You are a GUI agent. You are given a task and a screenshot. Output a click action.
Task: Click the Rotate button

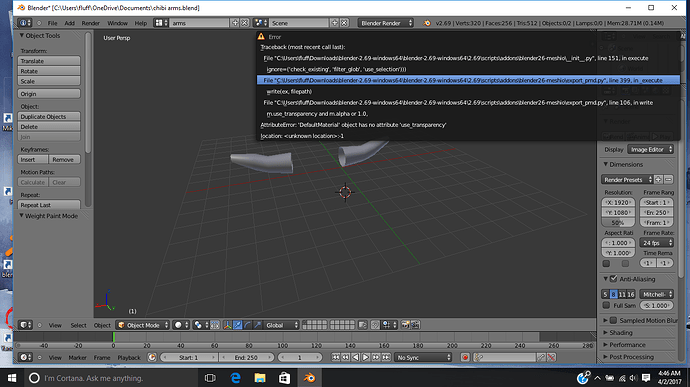(x=49, y=71)
